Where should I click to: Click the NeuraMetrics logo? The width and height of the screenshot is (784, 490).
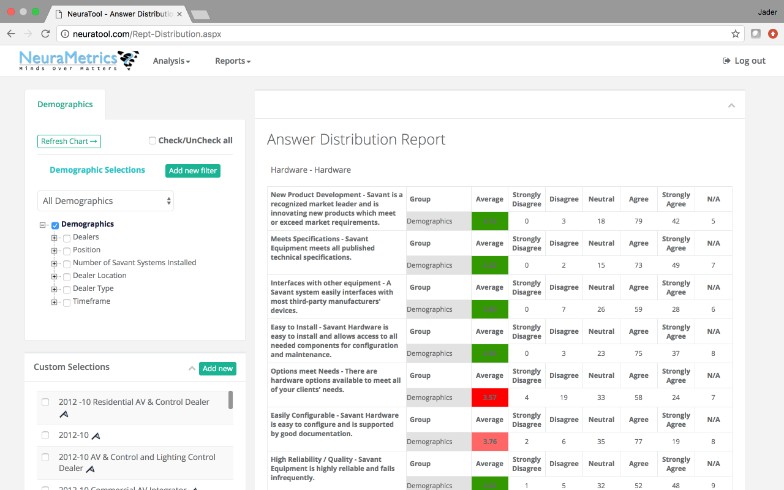(x=78, y=60)
